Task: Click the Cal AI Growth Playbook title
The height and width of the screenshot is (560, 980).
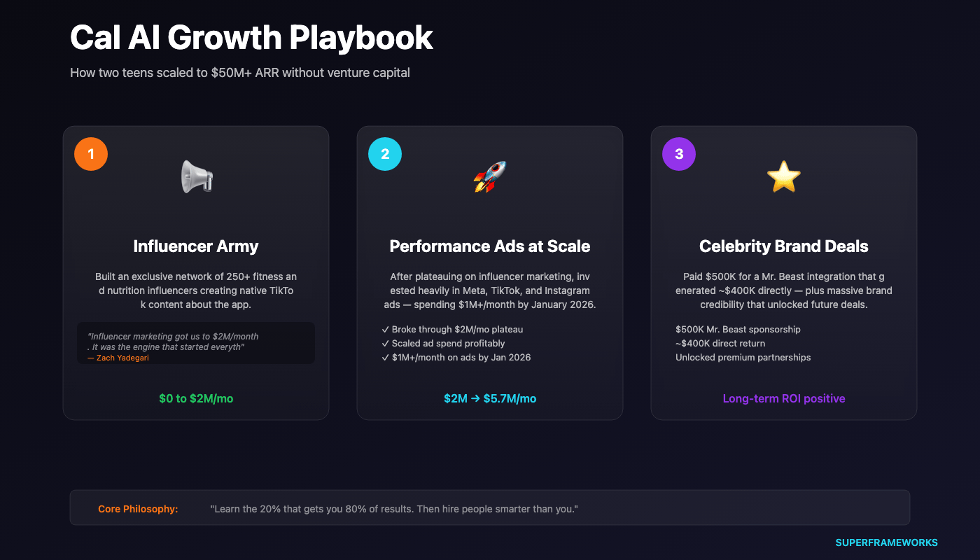Action: point(252,38)
